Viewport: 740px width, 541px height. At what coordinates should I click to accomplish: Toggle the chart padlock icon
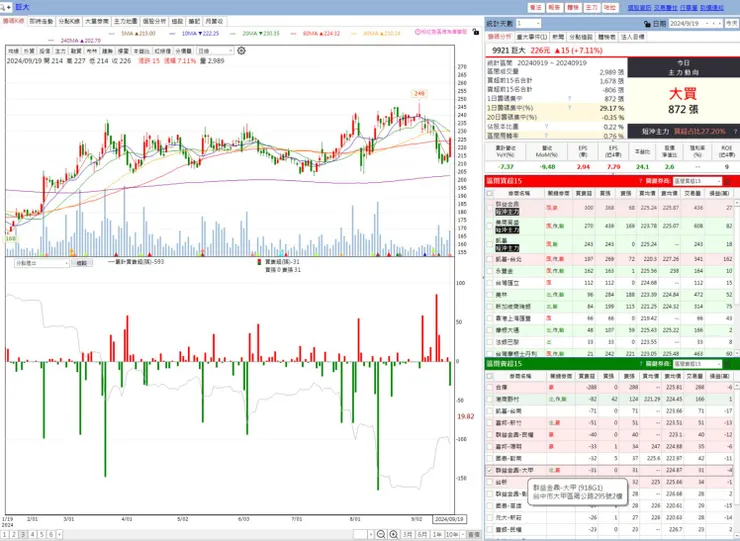(x=476, y=32)
